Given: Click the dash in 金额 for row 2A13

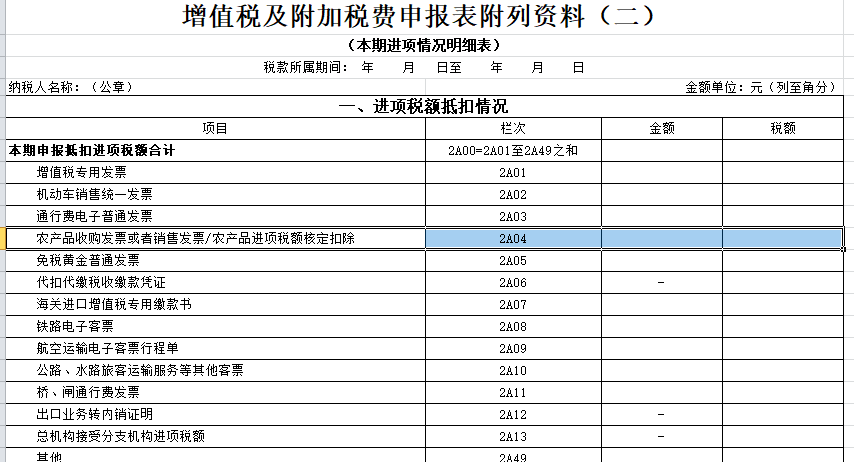Looking at the screenshot, I should tap(661, 436).
